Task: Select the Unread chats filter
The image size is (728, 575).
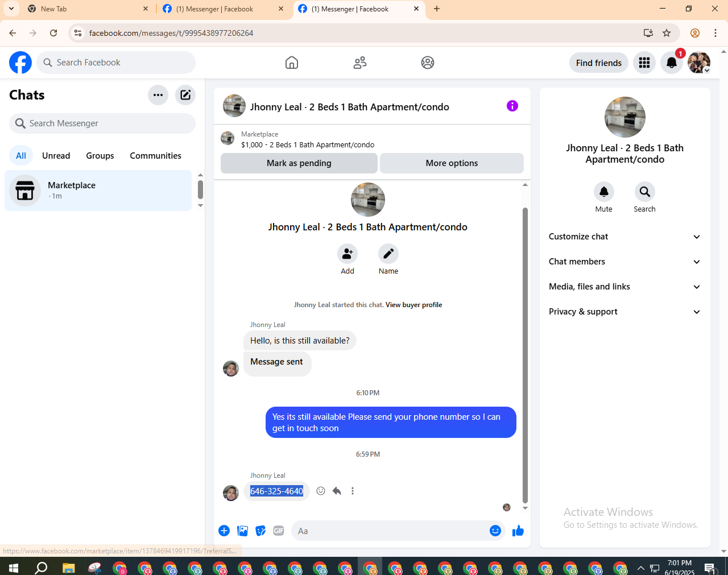Action: point(56,156)
